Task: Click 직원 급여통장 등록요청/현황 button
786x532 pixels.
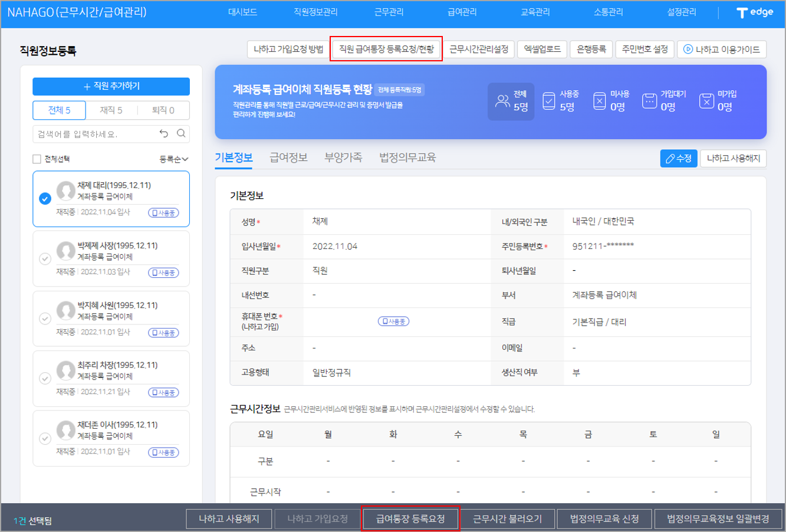Action: pyautogui.click(x=386, y=49)
